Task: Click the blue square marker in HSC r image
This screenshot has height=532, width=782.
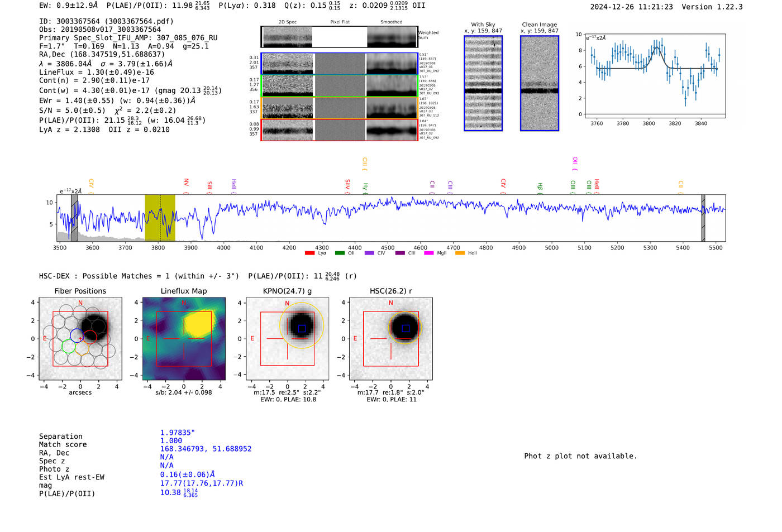Action: pyautogui.click(x=406, y=329)
